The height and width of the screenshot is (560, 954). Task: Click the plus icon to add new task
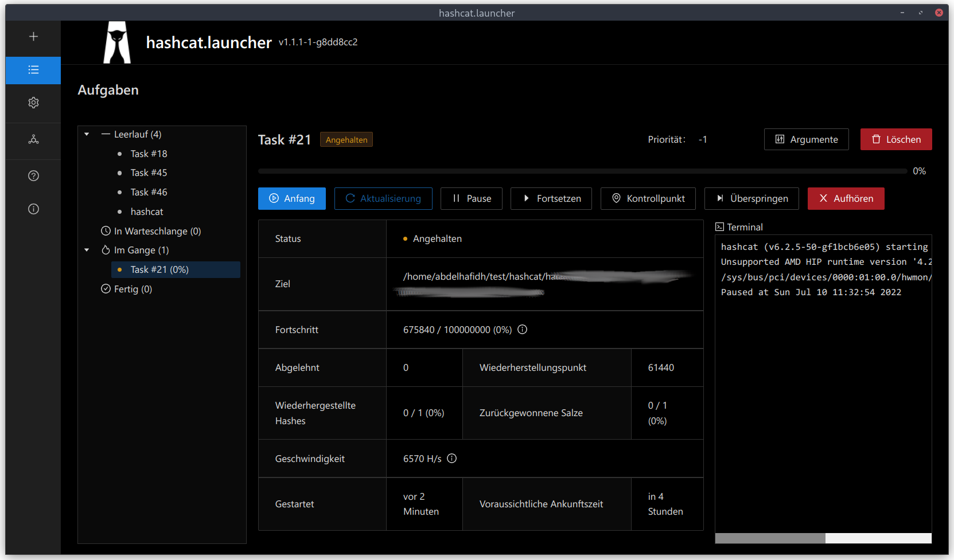pos(33,37)
